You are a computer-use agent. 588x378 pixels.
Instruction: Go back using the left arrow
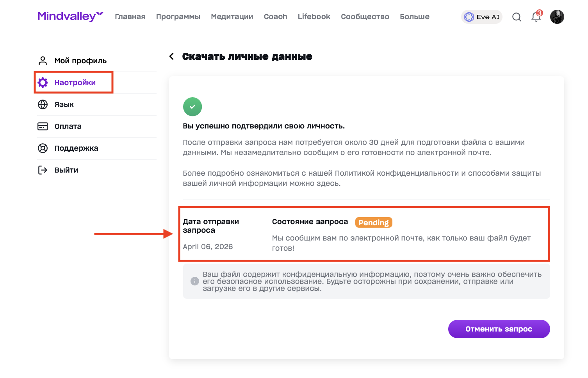171,56
